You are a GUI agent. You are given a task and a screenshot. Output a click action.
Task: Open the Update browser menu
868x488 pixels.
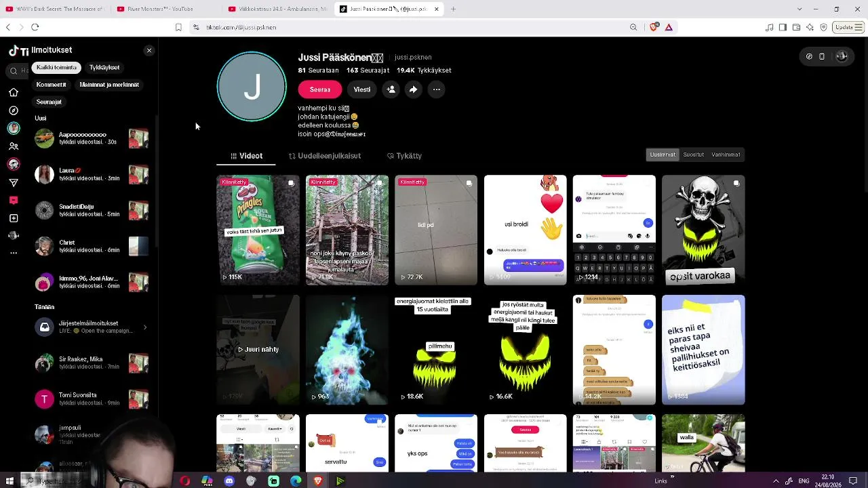848,27
